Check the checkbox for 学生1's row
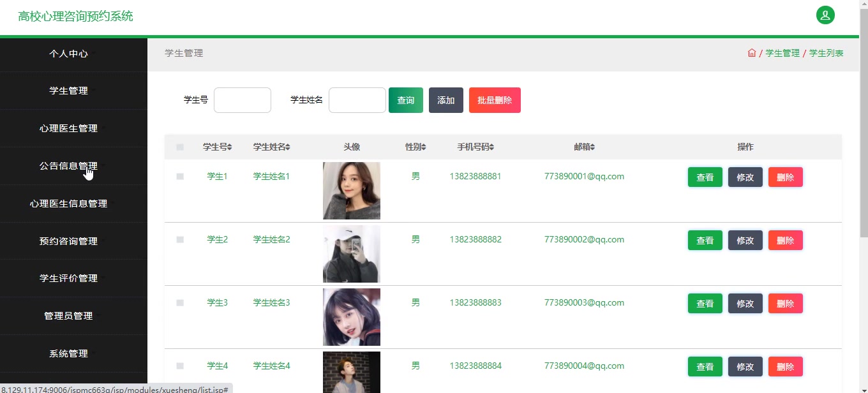The width and height of the screenshot is (868, 393). pos(179,177)
